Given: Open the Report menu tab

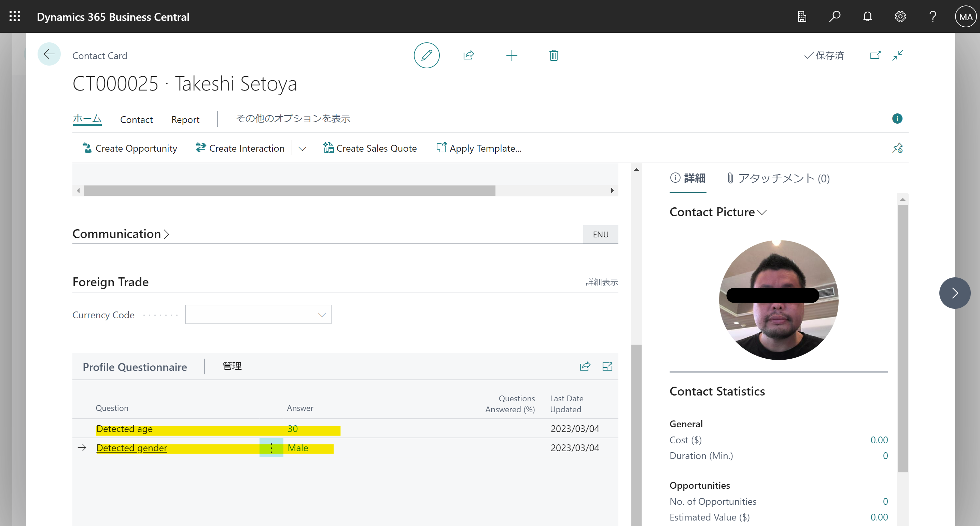Looking at the screenshot, I should coord(185,120).
